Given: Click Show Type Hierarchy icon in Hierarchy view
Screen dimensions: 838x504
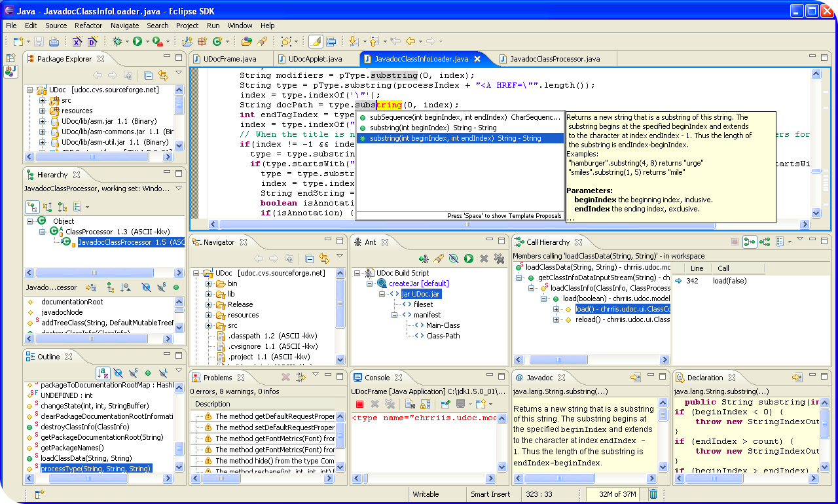Looking at the screenshot, I should click(x=32, y=207).
